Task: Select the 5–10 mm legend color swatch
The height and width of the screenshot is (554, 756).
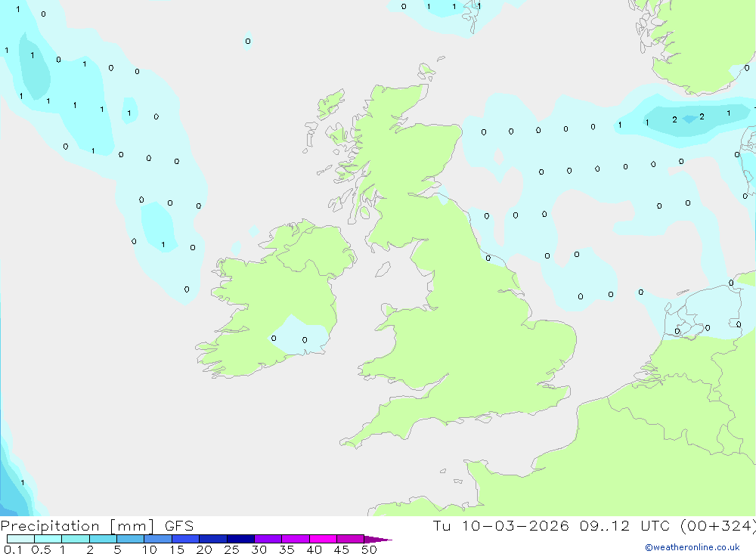Action: (131, 539)
